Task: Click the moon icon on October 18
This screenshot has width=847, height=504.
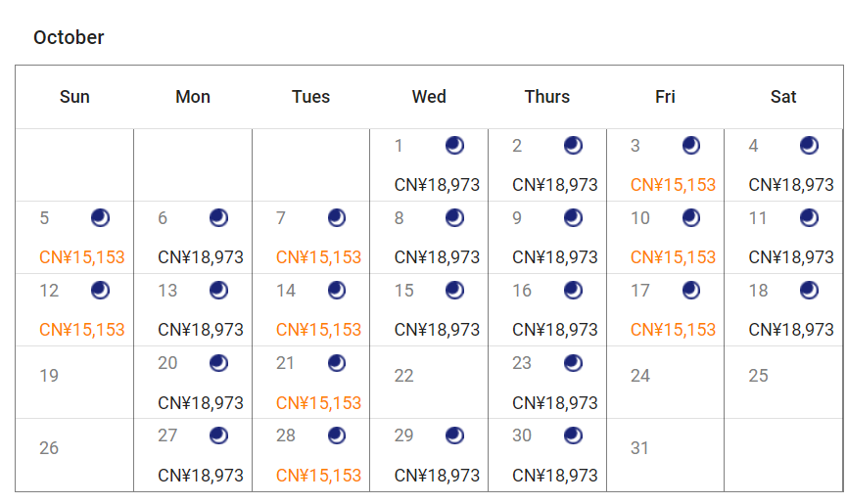Action: pos(809,291)
